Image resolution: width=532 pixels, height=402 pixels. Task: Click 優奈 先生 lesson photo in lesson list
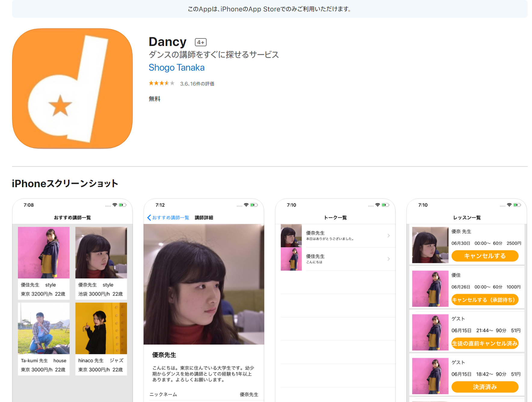point(430,245)
